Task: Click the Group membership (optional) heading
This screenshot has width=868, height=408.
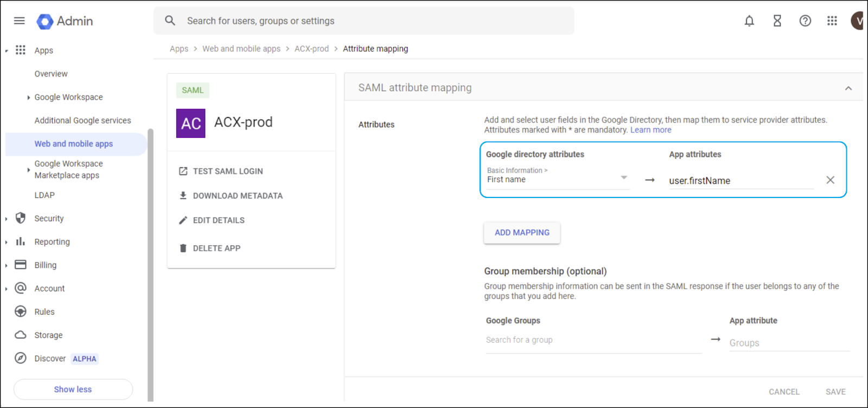Action: point(545,271)
